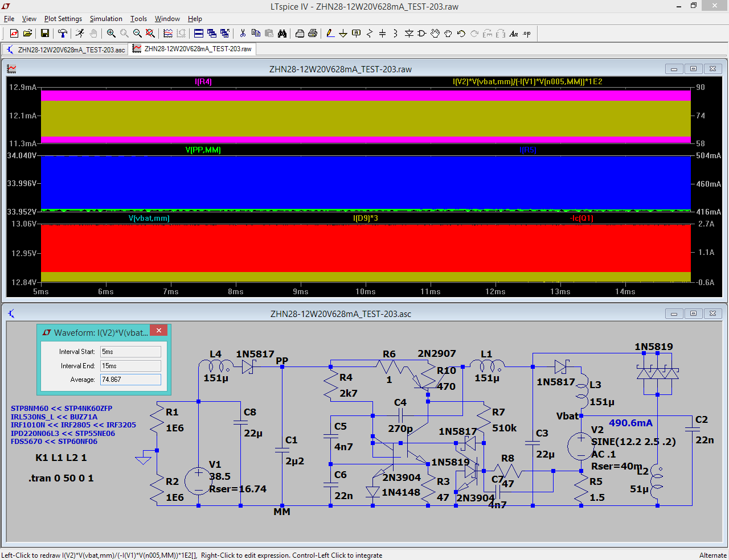Select the Drag hand tool
This screenshot has height=560, width=729.
click(448, 34)
